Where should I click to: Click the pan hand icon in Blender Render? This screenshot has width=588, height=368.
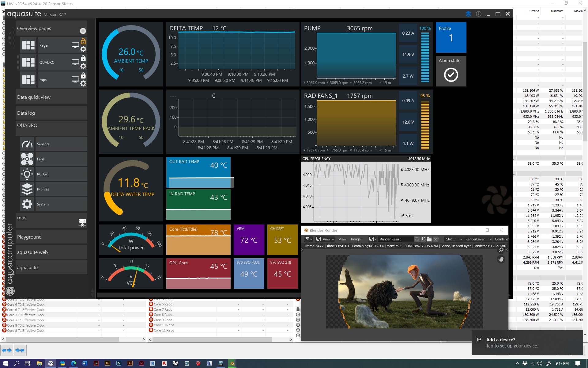(501, 259)
